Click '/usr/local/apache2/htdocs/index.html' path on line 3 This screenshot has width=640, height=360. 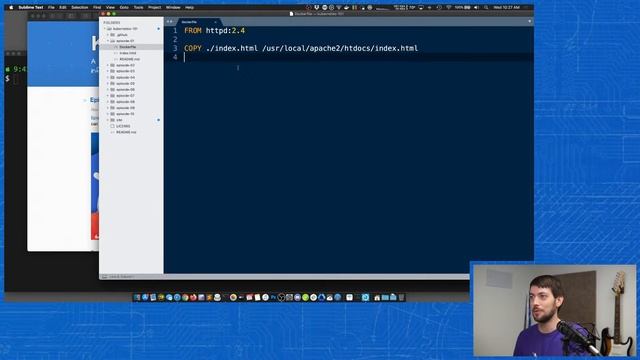(340, 48)
